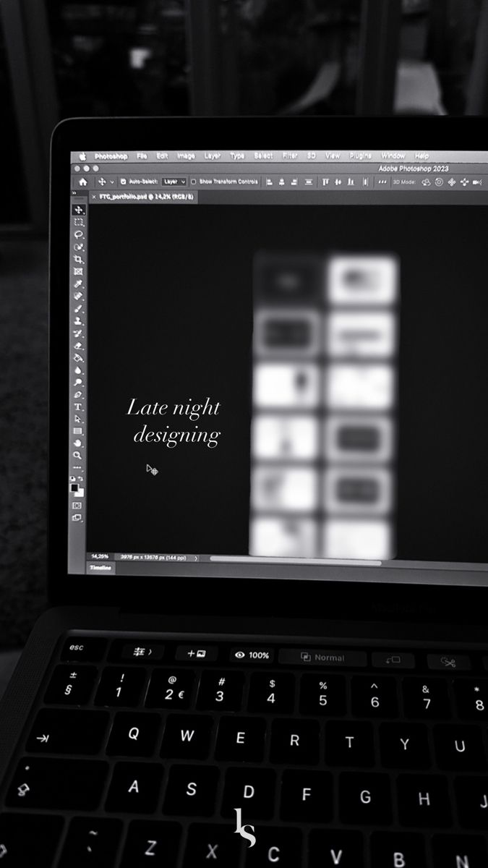The width and height of the screenshot is (488, 868).
Task: Select the Rectangle shape tool
Action: pos(79,432)
